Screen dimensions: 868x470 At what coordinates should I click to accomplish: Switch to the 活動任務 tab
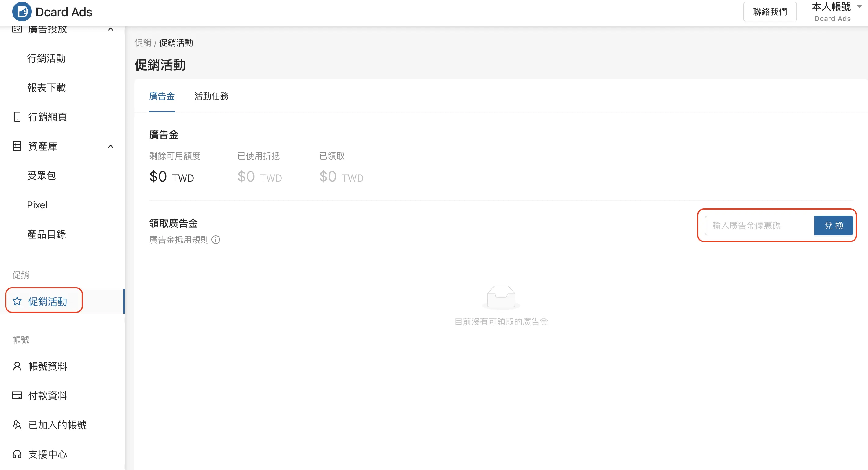click(x=211, y=96)
